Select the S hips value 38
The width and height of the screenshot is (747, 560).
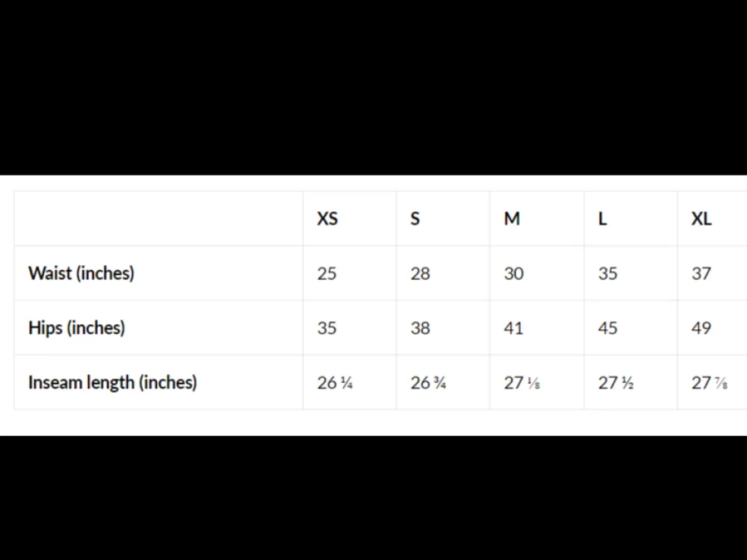pos(420,328)
